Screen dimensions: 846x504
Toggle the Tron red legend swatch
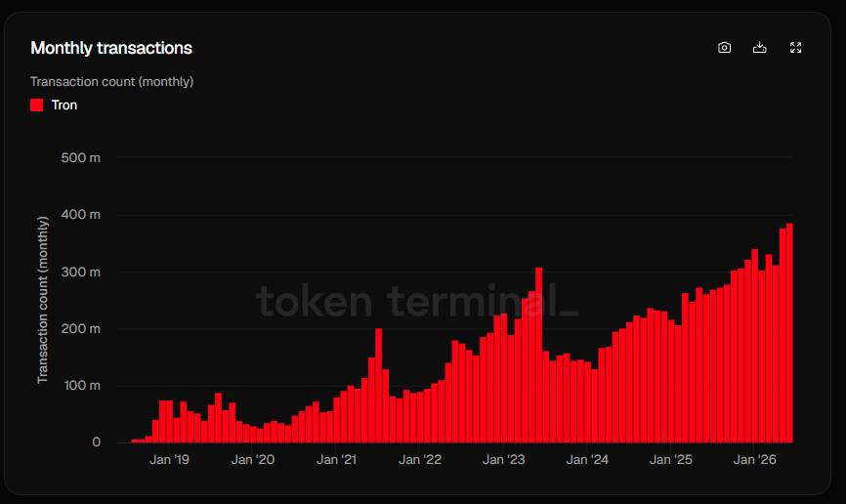(x=37, y=105)
